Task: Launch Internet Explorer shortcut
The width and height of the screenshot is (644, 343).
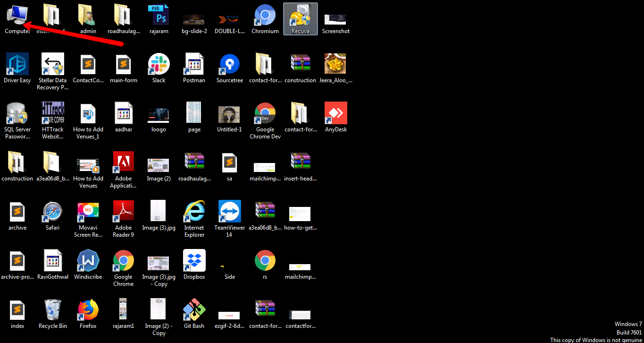Action: pyautogui.click(x=194, y=219)
